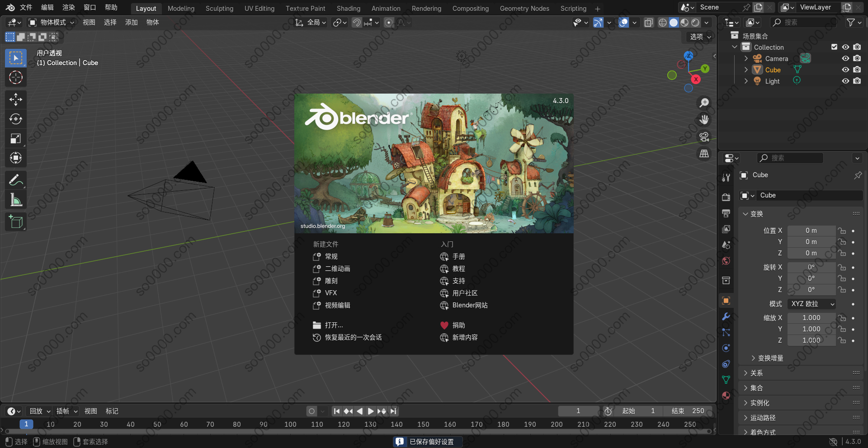Viewport: 868px width, 448px height.
Task: Disable Cube in renders
Action: [x=857, y=70]
